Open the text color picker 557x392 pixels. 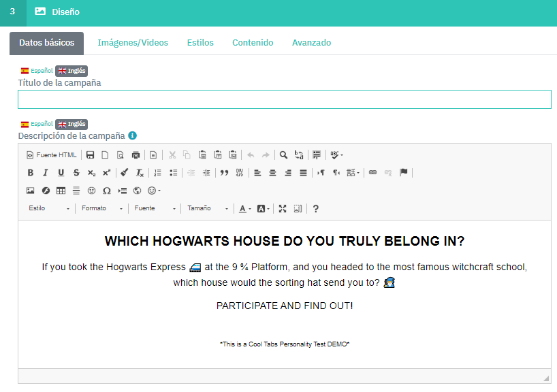(244, 209)
